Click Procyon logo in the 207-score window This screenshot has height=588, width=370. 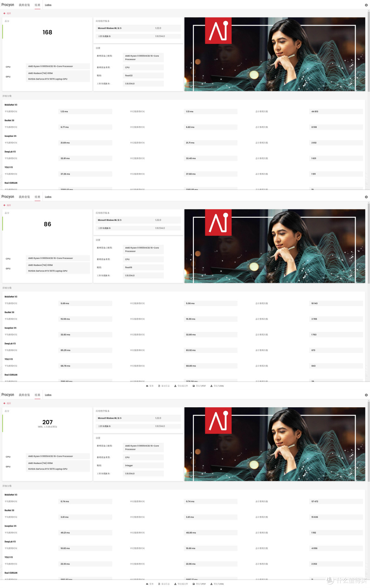coord(8,395)
